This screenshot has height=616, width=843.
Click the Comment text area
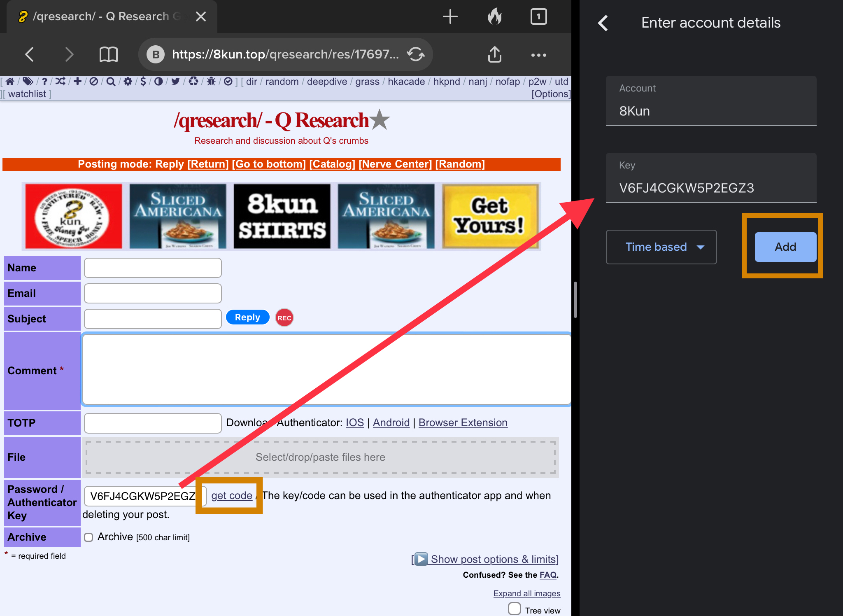coord(326,369)
